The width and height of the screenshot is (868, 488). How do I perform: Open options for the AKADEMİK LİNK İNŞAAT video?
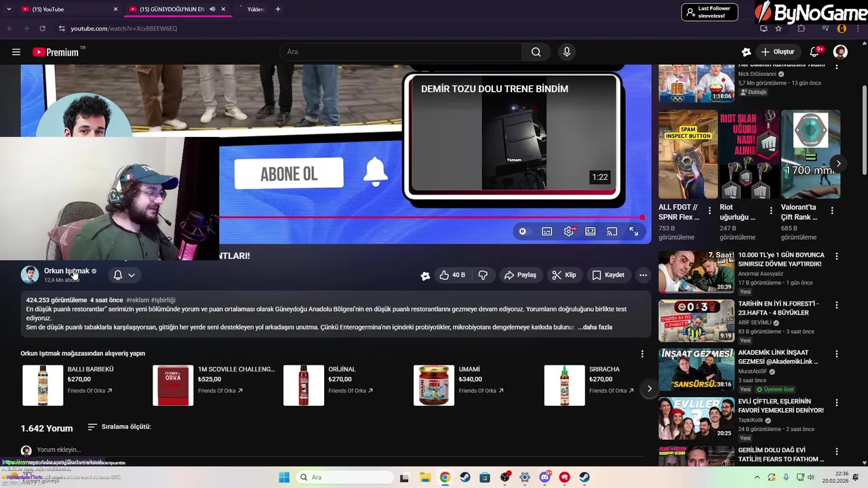click(x=837, y=354)
